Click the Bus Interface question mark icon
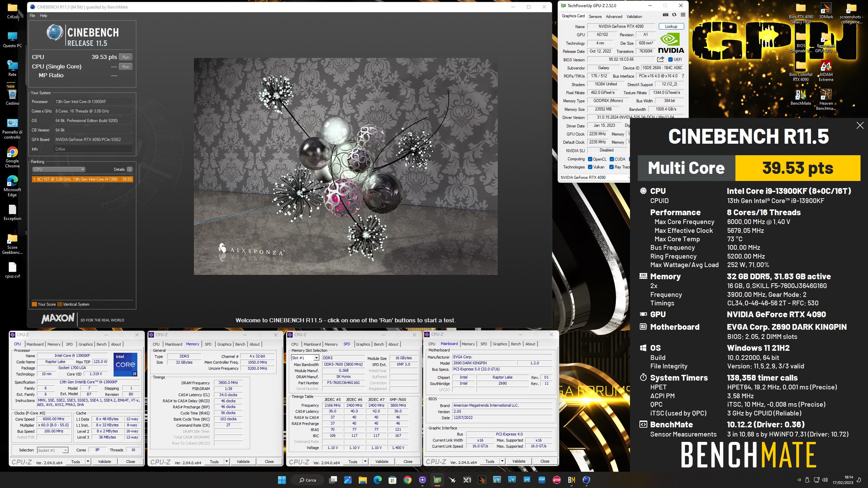Image resolution: width=868 pixels, height=488 pixels. point(683,76)
